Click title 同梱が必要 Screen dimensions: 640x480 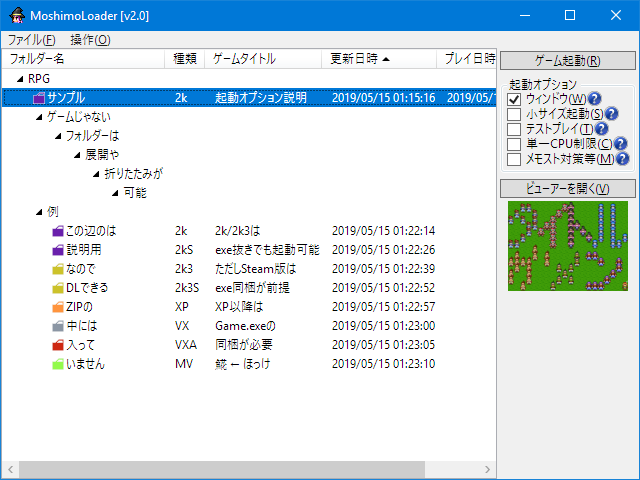(244, 345)
